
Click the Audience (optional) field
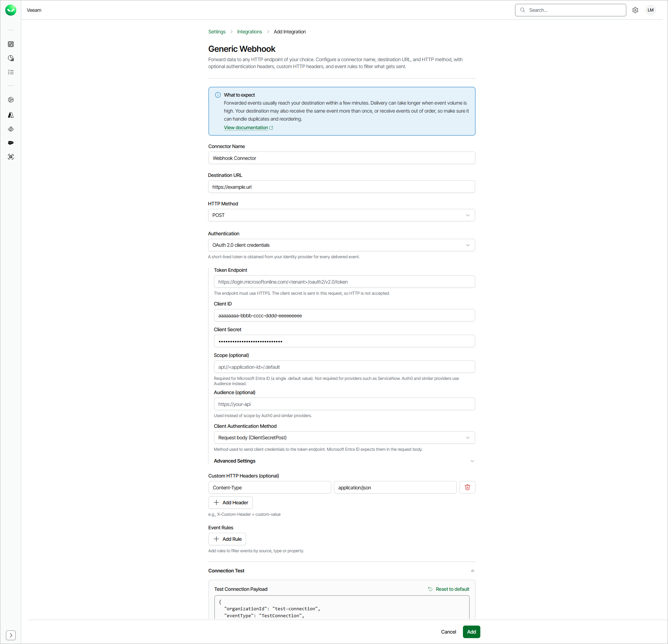click(344, 404)
